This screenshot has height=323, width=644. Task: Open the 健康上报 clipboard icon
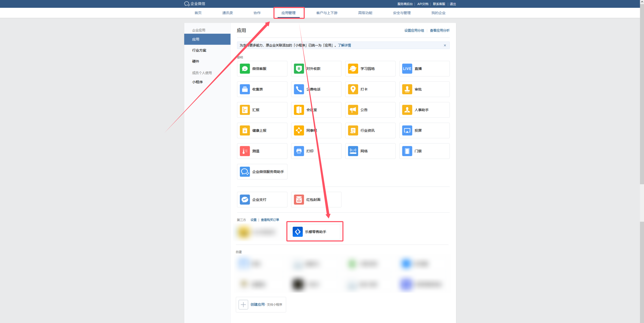(x=245, y=131)
